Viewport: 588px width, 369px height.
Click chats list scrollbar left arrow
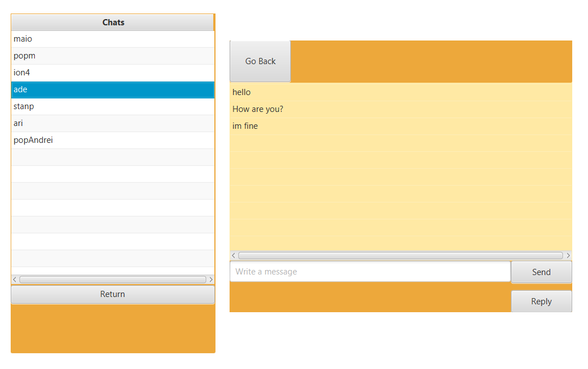(15, 280)
